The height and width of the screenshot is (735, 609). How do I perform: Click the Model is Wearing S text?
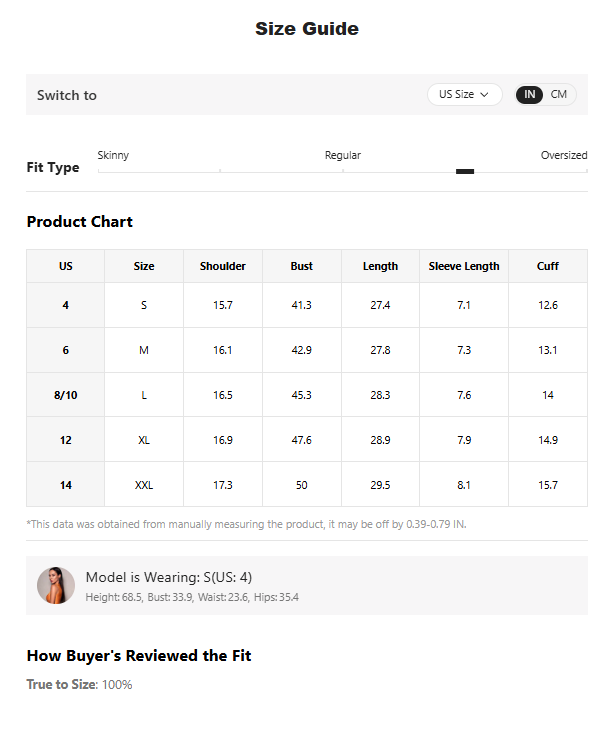click(169, 577)
